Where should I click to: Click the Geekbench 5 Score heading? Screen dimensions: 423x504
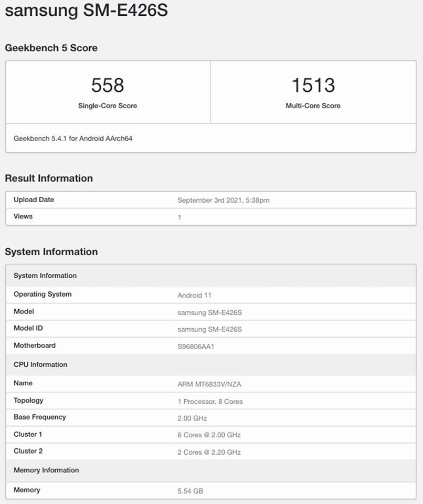51,48
